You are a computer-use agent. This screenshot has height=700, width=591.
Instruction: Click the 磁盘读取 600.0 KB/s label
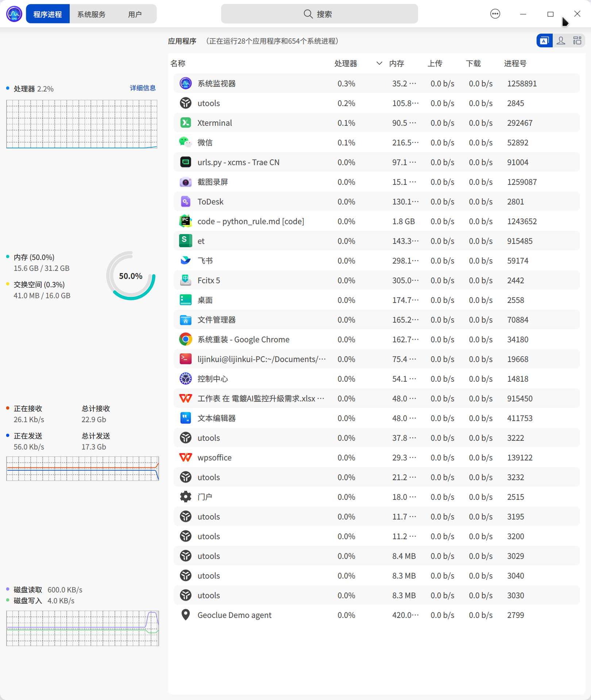click(x=48, y=590)
